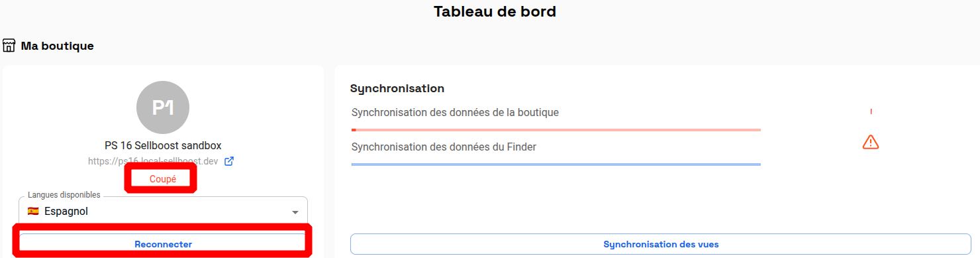The image size is (980, 258).
Task: Click the Reconnecter button
Action: point(163,244)
